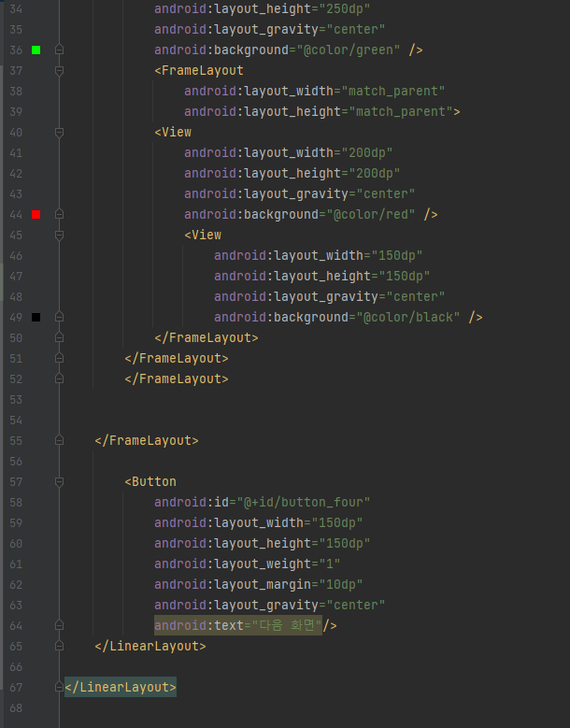This screenshot has width=570, height=728.
Task: Toggle fold marker on line 51
Action: (59, 359)
